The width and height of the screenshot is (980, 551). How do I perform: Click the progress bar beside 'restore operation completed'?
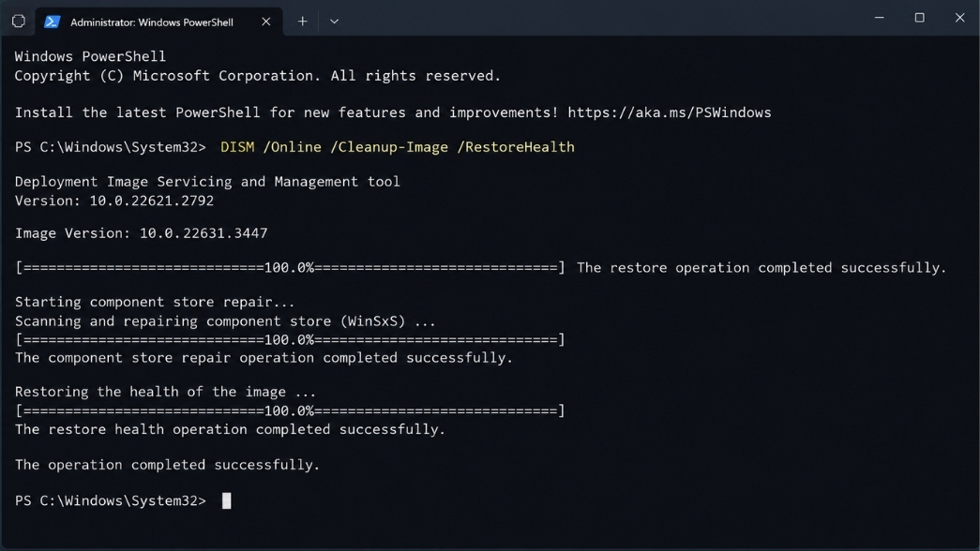pos(290,267)
